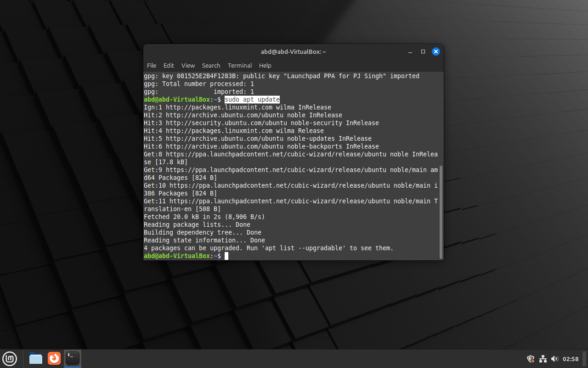The image size is (588, 368).
Task: Launch Files manager from the taskbar
Action: click(36, 358)
